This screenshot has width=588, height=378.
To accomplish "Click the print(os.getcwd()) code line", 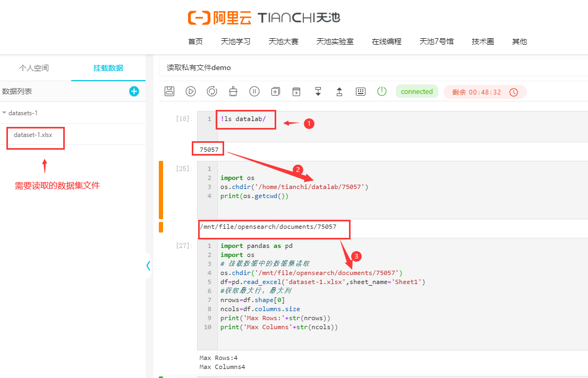I will (254, 195).
